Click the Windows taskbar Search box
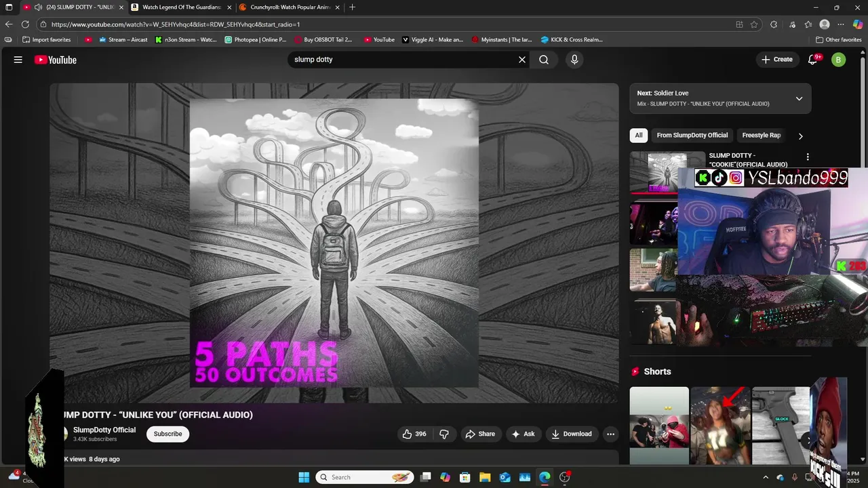The height and width of the screenshot is (488, 868). pyautogui.click(x=366, y=477)
